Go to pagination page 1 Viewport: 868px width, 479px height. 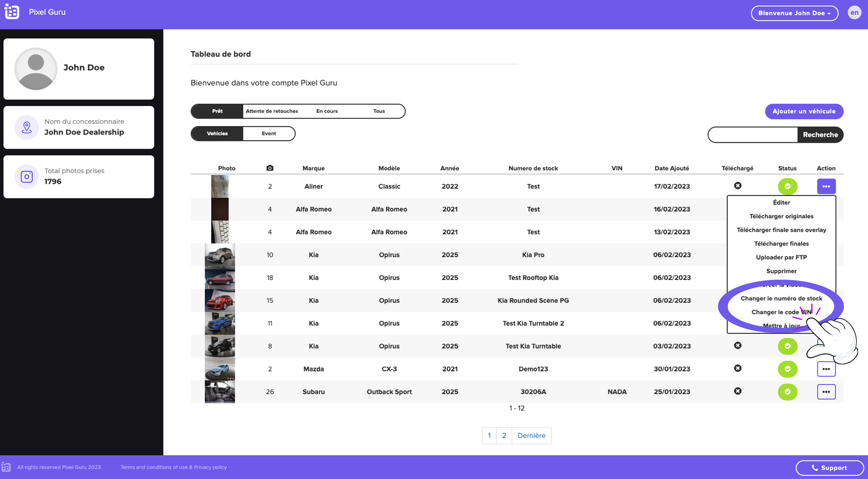489,436
